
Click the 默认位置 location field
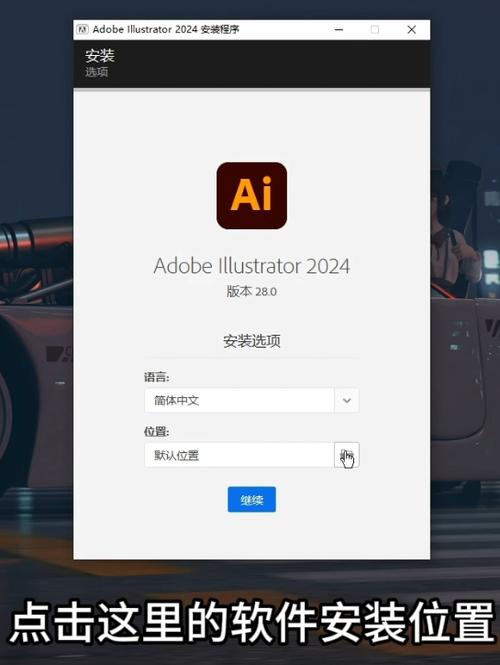(239, 455)
